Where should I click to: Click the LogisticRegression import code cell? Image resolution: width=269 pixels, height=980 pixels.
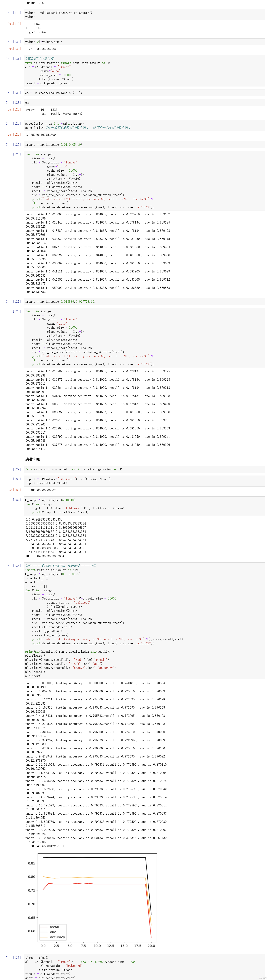[144, 469]
